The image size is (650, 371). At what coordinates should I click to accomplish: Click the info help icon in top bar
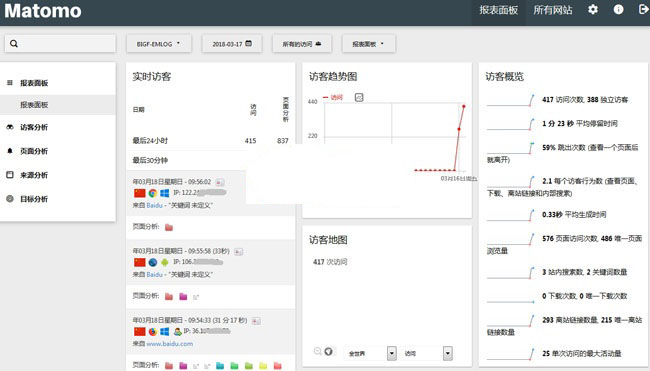[618, 10]
